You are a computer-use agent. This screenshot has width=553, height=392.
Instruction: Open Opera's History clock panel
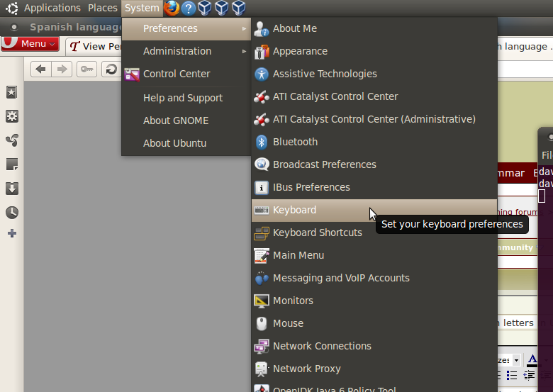(12, 213)
